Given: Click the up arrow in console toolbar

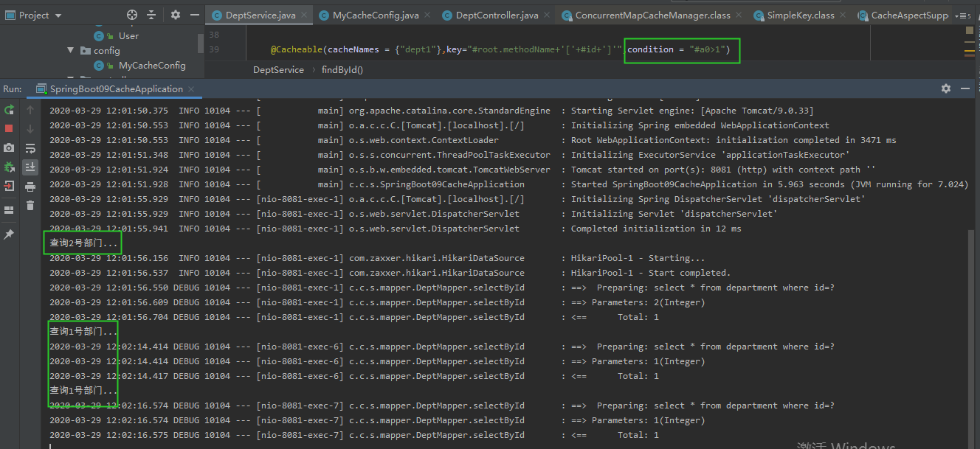Looking at the screenshot, I should 30,110.
